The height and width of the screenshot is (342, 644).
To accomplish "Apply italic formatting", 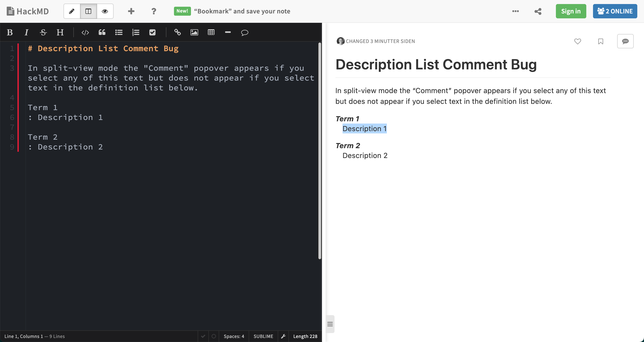I will click(26, 32).
